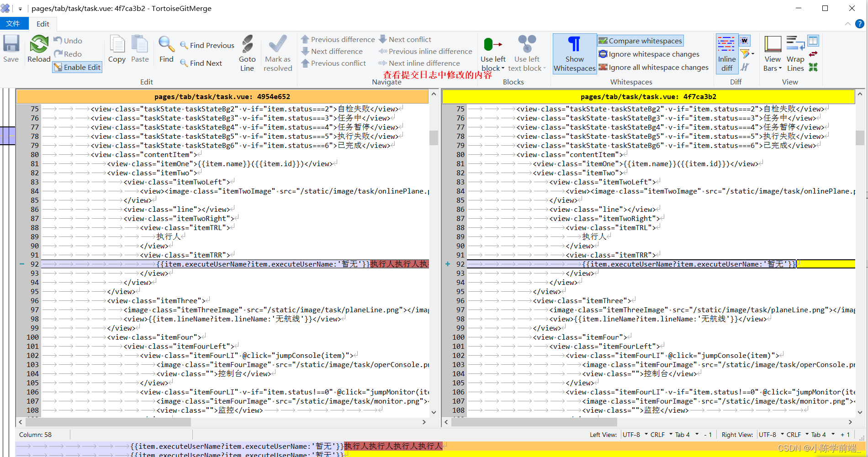868x457 pixels.
Task: Jump to Next difference
Action: point(332,51)
